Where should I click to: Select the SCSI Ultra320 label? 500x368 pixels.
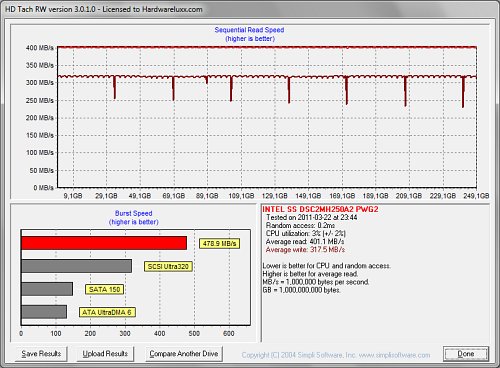pos(168,266)
